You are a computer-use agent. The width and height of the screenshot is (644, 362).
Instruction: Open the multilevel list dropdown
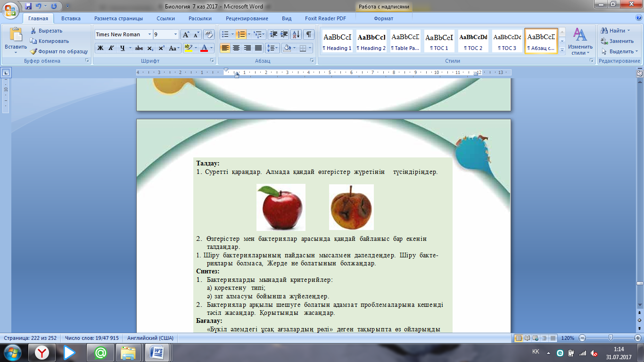tap(259, 34)
